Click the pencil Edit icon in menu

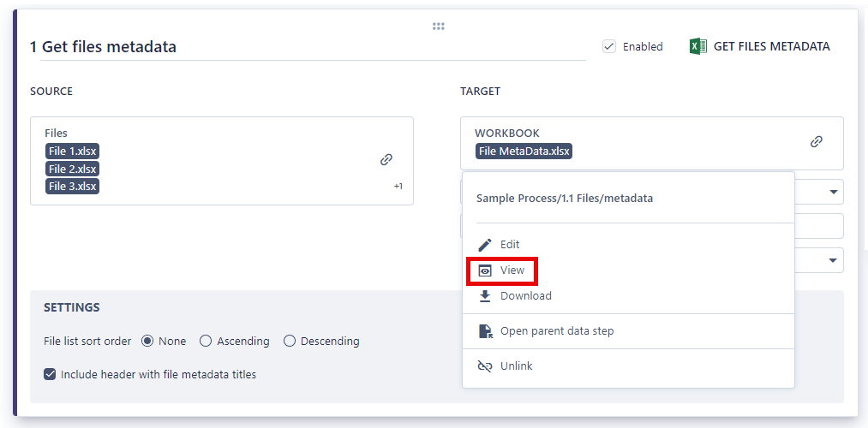click(x=485, y=245)
